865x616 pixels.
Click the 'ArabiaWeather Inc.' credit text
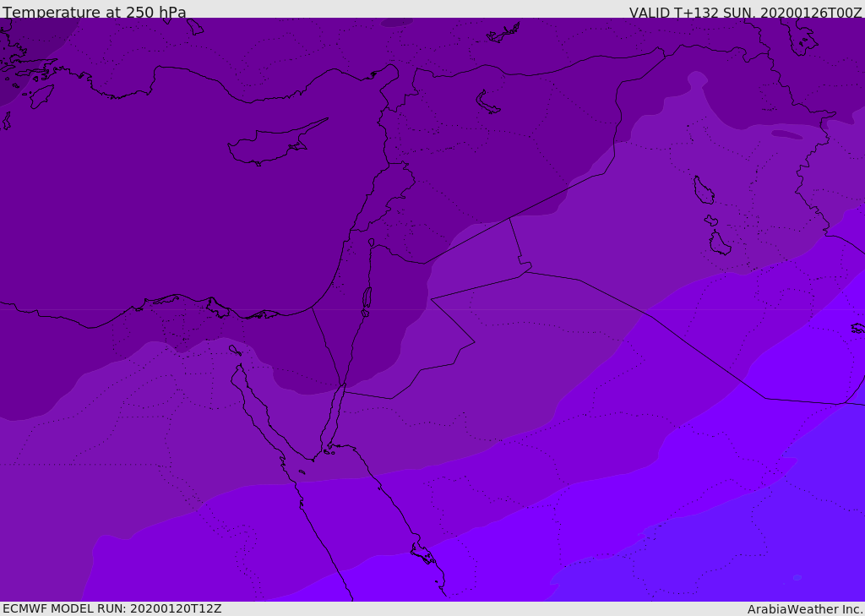(x=805, y=609)
